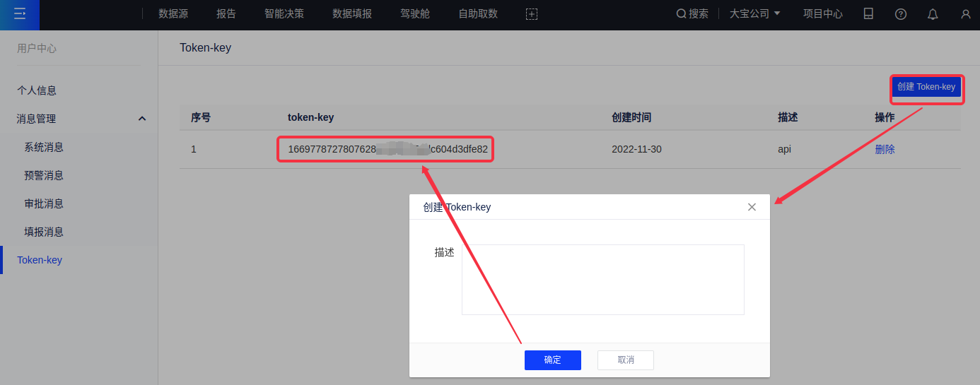Go to 智能决策 in the top navigation
Image resolution: width=980 pixels, height=385 pixels.
click(x=284, y=14)
